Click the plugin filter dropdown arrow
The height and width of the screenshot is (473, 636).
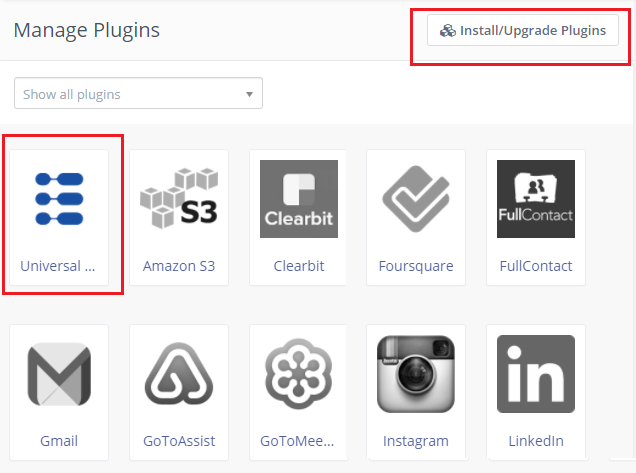tap(249, 95)
